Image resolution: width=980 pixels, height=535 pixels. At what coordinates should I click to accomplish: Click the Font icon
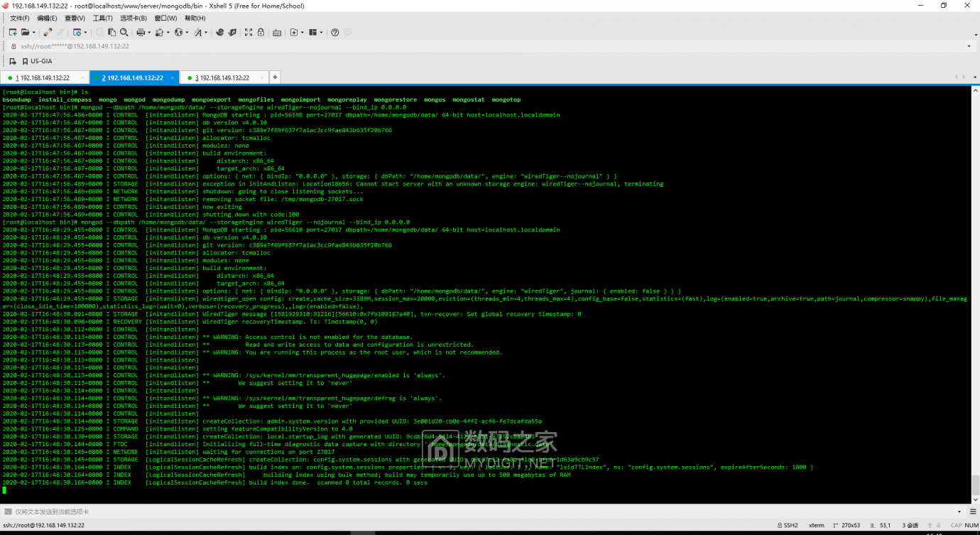tap(197, 32)
